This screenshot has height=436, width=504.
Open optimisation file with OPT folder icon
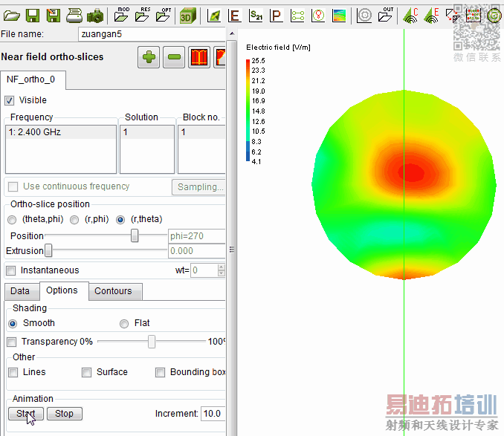click(164, 14)
